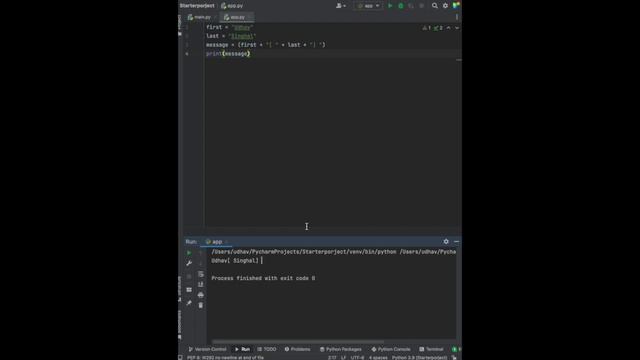Change line separator LF in status bar
Image resolution: width=640 pixels, height=360 pixels.
tap(343, 358)
